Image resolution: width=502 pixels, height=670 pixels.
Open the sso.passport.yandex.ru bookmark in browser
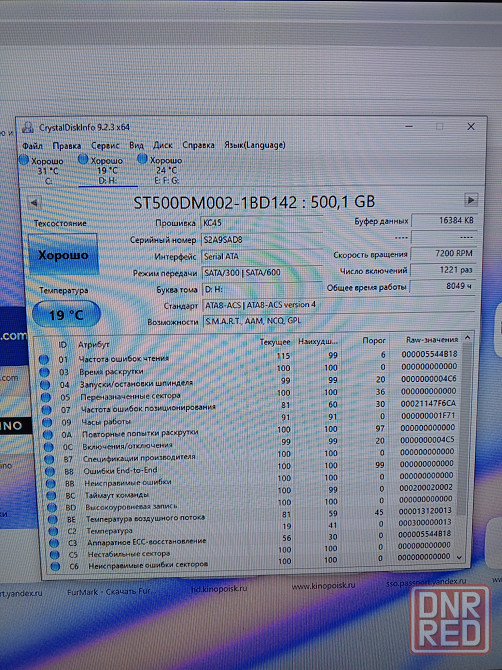click(426, 582)
